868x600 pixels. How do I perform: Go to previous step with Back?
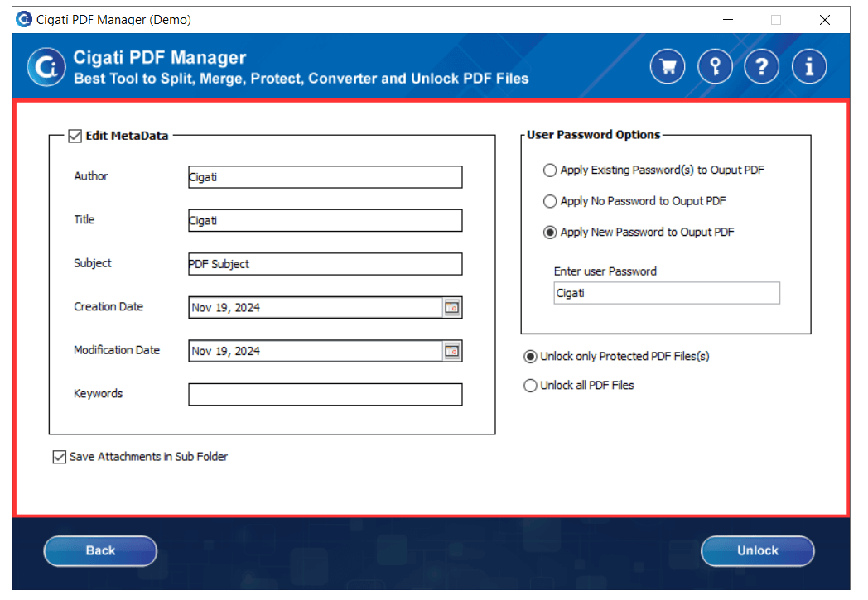tap(100, 551)
